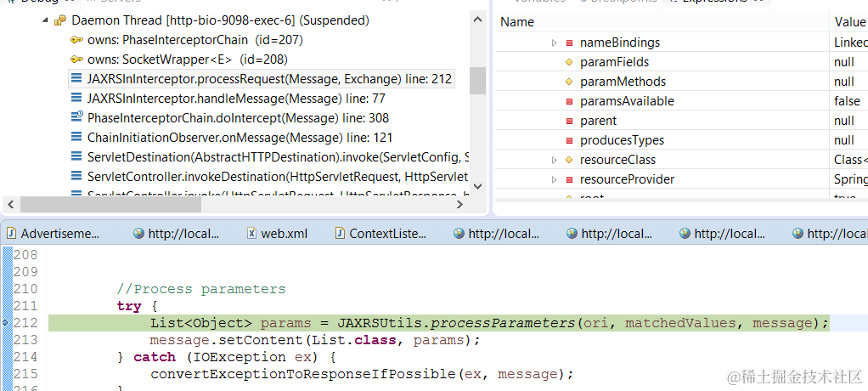Select ChainInitiationObserver.onMessage line 121 frame
The width and height of the screenshot is (868, 391).
240,138
